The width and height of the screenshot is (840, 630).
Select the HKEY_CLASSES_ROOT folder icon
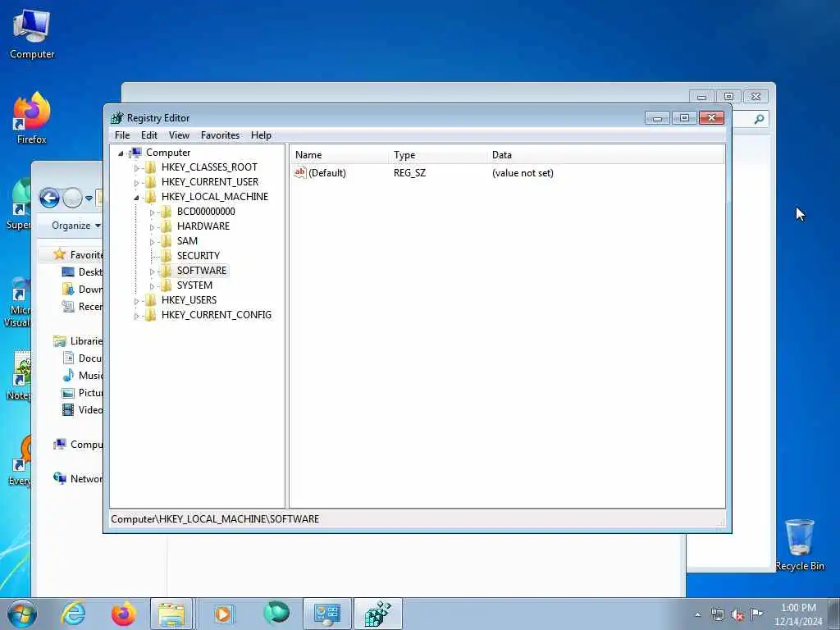pos(151,167)
